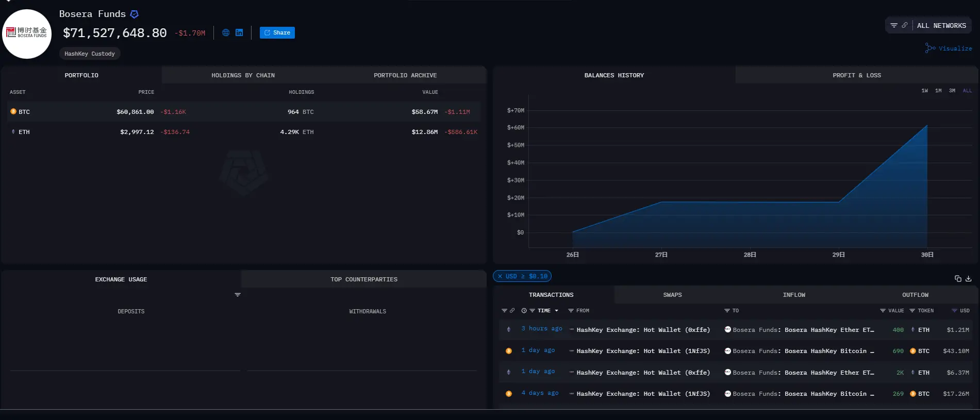Toggle the clock time-format icon
980x420 pixels.
[x=524, y=311]
